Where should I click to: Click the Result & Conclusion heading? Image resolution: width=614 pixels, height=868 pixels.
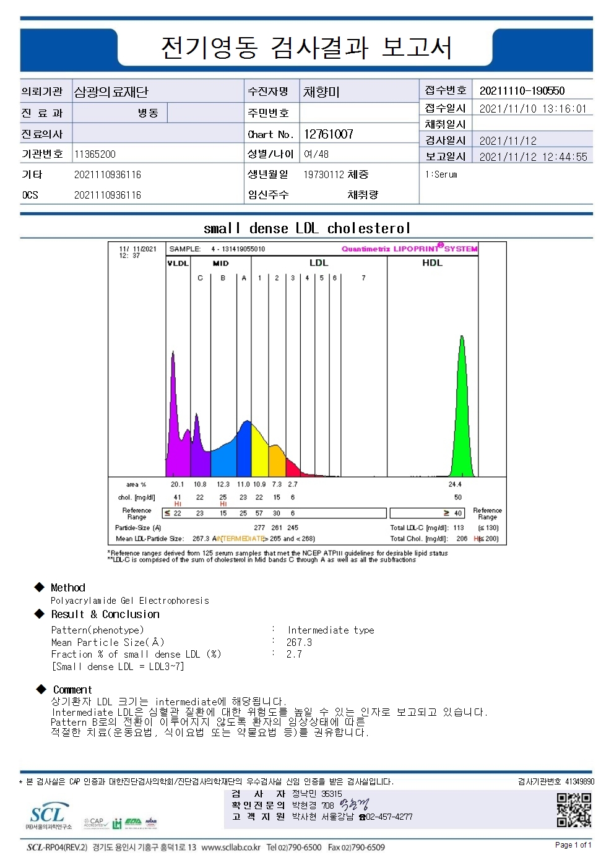[x=105, y=614]
